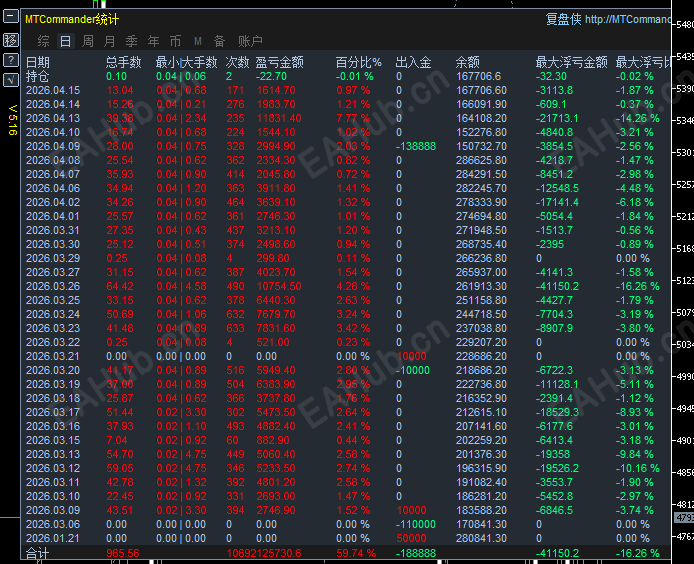This screenshot has height=564, width=694.
Task: Click the 出入金 column header
Action: (413, 62)
